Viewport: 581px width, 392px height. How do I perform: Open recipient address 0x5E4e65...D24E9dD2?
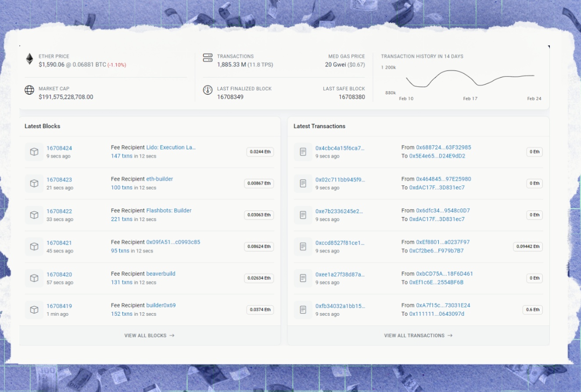(437, 156)
